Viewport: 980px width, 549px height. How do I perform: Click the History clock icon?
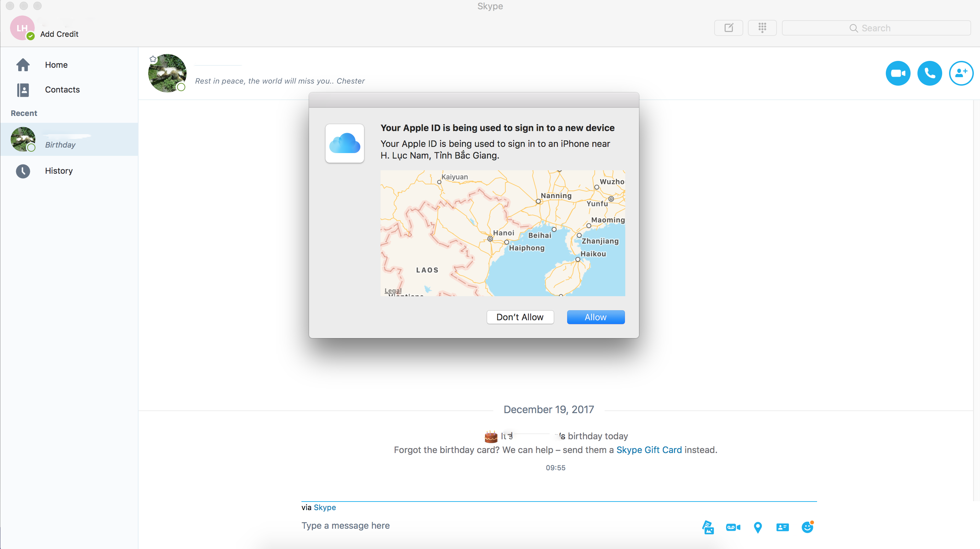[x=23, y=171]
